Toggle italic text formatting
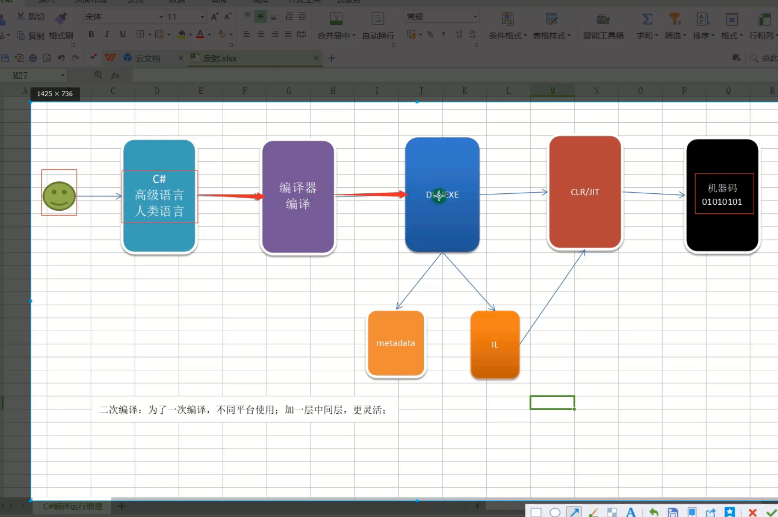778x517 pixels. click(106, 34)
